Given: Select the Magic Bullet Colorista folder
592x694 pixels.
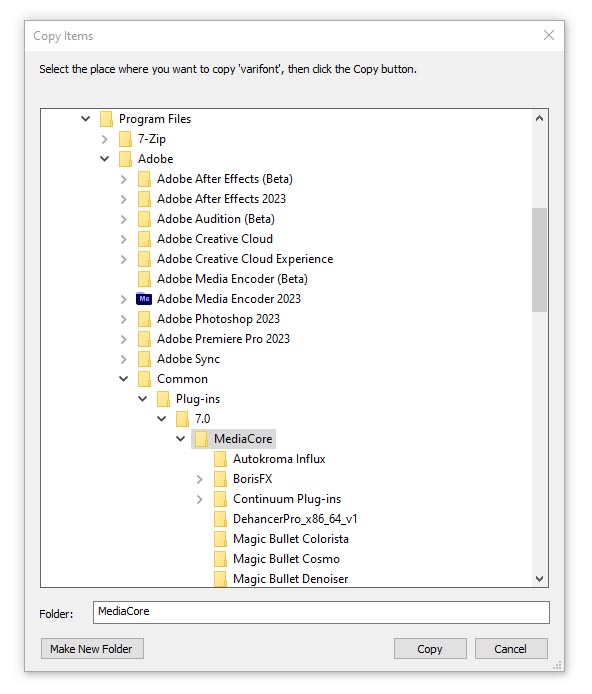Looking at the screenshot, I should tap(291, 539).
